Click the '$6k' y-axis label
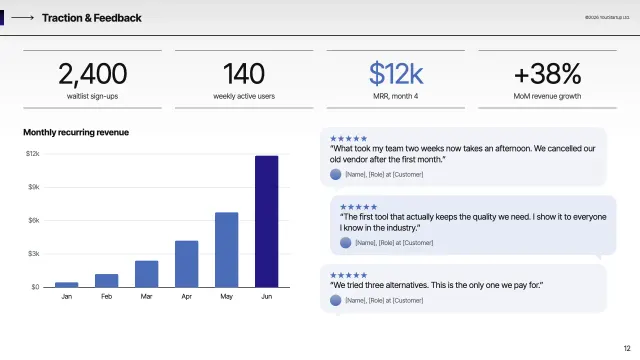The width and height of the screenshot is (640, 360). click(34, 220)
